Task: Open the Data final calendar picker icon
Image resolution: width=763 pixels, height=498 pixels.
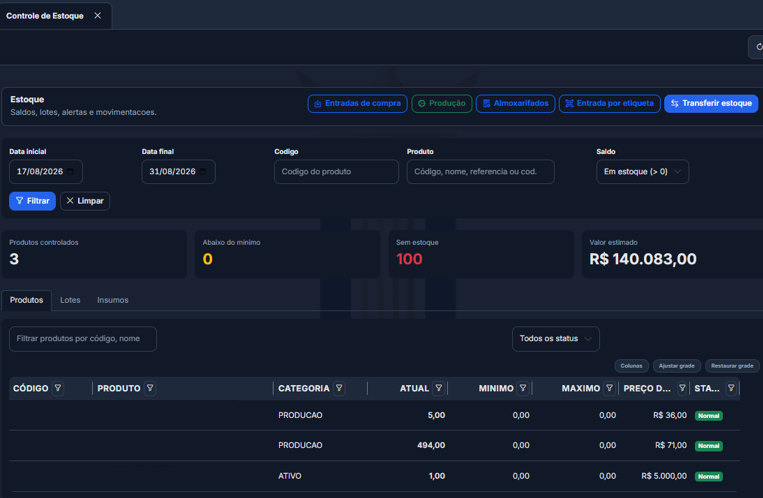Action: [x=203, y=172]
